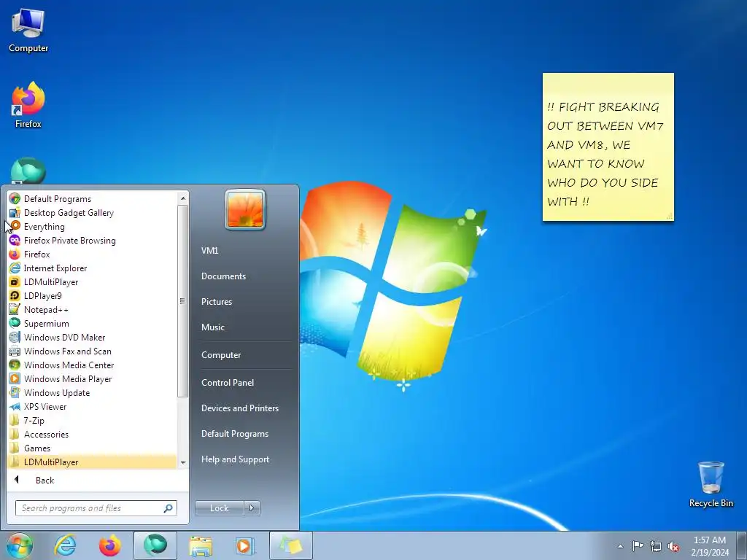Click the Internet Explorer taskbar icon
This screenshot has width=747, height=560.
coord(65,545)
